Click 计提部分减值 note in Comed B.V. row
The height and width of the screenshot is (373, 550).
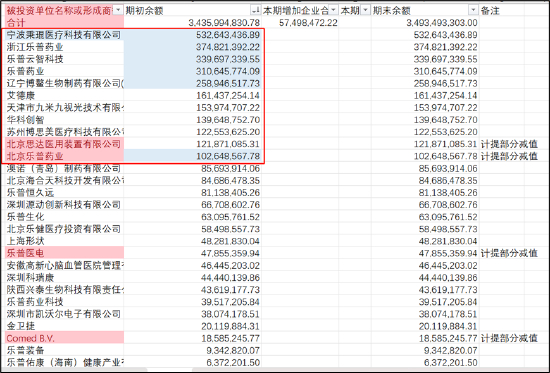509,338
